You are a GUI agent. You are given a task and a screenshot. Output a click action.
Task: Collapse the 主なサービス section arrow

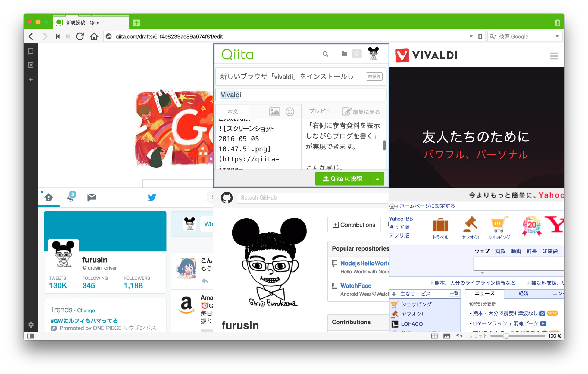394,294
